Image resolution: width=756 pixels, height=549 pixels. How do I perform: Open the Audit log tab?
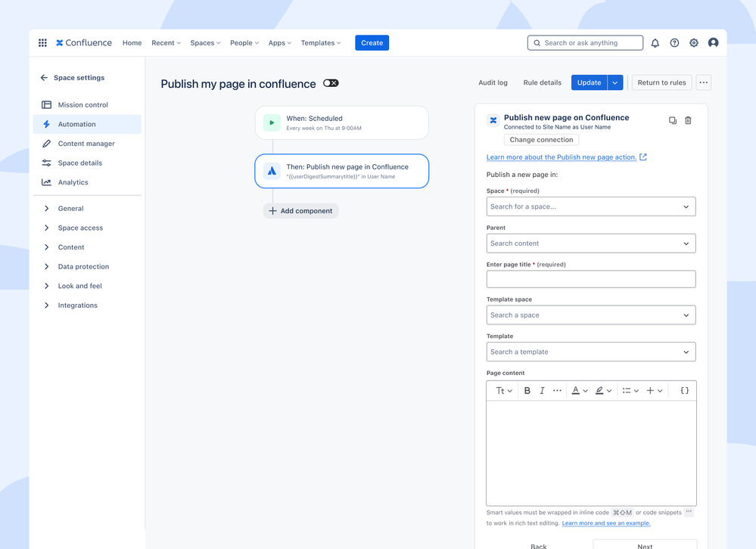click(493, 82)
